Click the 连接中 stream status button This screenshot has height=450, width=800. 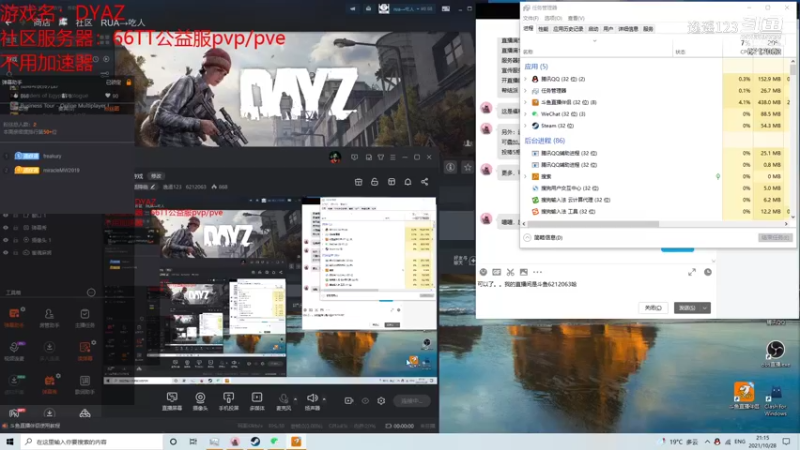(x=412, y=401)
